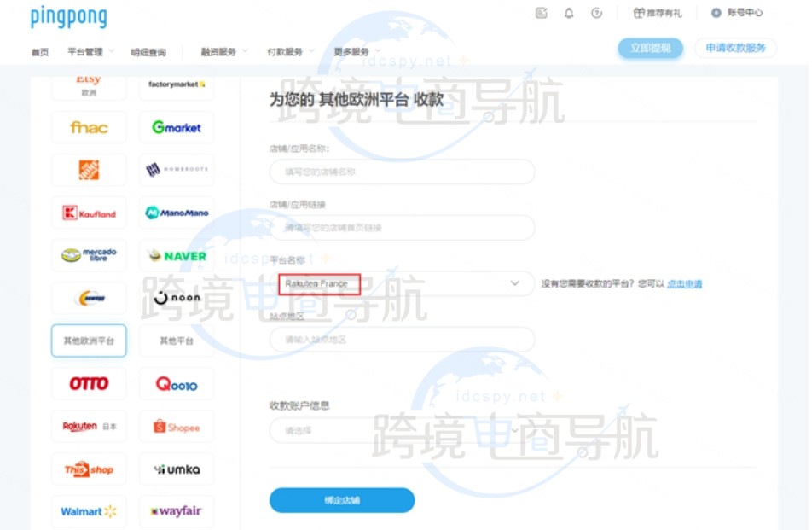812x530 pixels.
Task: Click the edit note icon in header
Action: point(542,13)
